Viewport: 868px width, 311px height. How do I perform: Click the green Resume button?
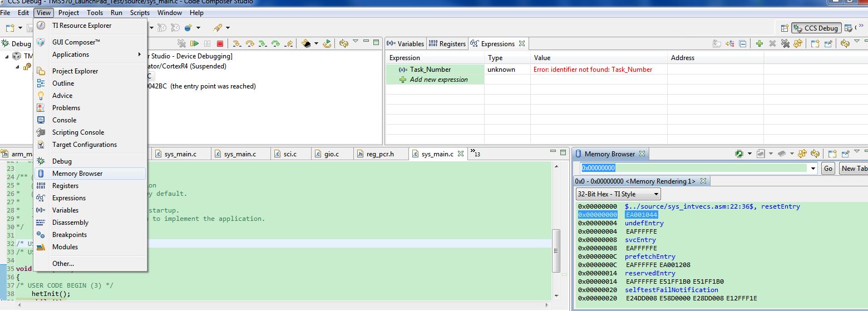pyautogui.click(x=195, y=43)
